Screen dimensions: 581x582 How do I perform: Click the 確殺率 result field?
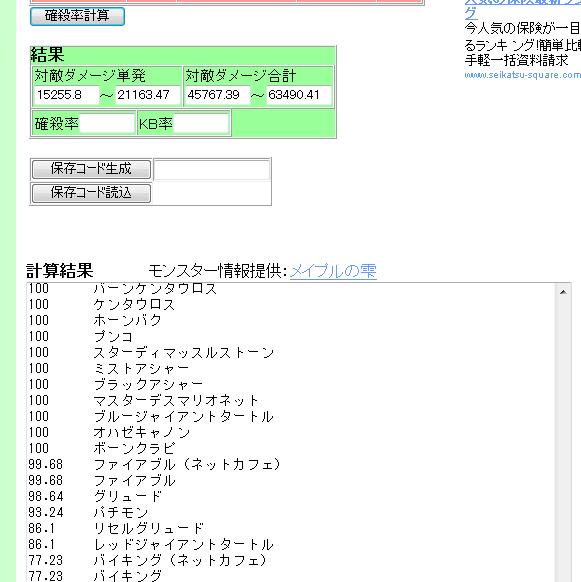click(x=107, y=124)
